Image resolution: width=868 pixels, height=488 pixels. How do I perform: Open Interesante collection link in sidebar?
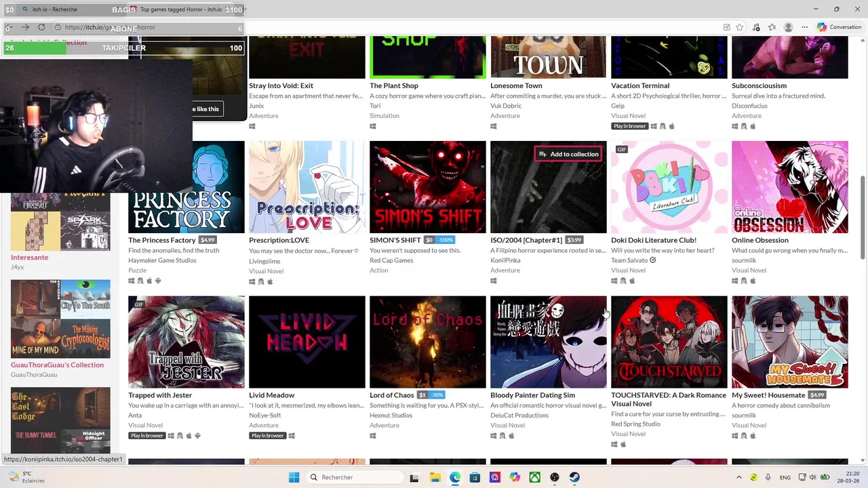click(29, 258)
